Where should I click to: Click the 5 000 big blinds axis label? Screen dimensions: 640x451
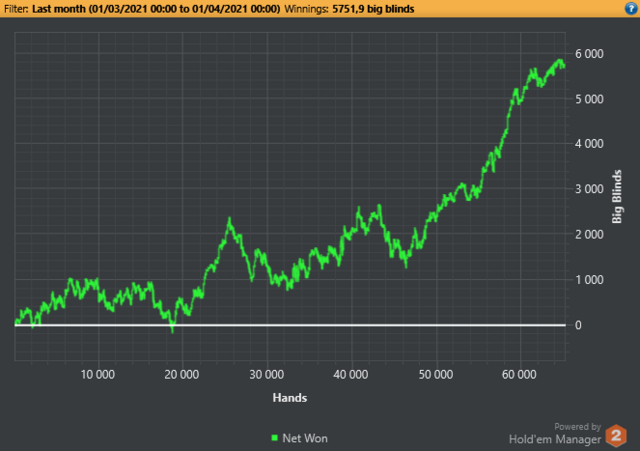(589, 99)
